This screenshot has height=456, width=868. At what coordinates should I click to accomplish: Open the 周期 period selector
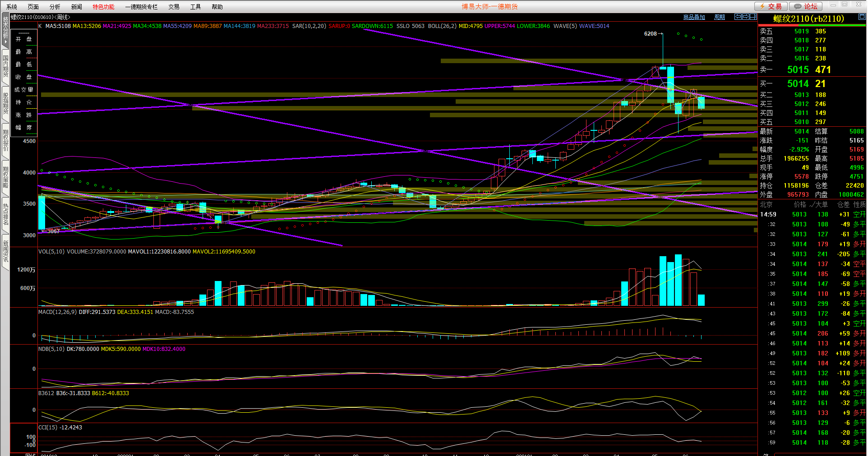click(720, 17)
